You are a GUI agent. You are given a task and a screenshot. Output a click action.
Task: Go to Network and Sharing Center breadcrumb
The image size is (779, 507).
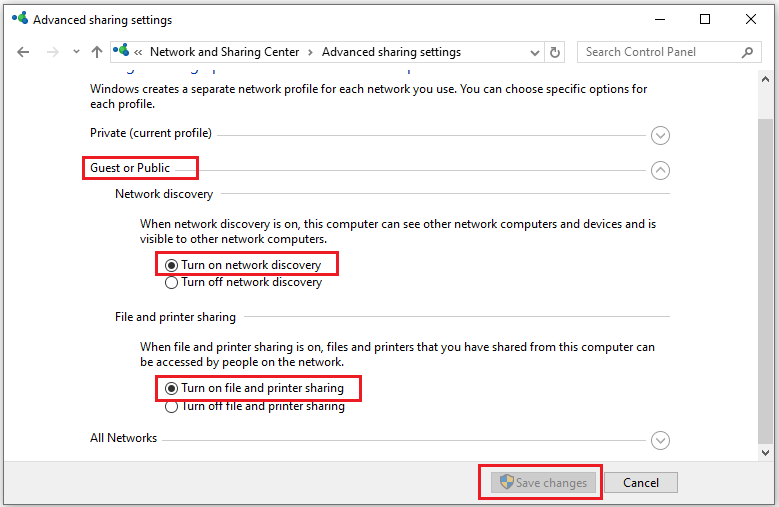[225, 52]
